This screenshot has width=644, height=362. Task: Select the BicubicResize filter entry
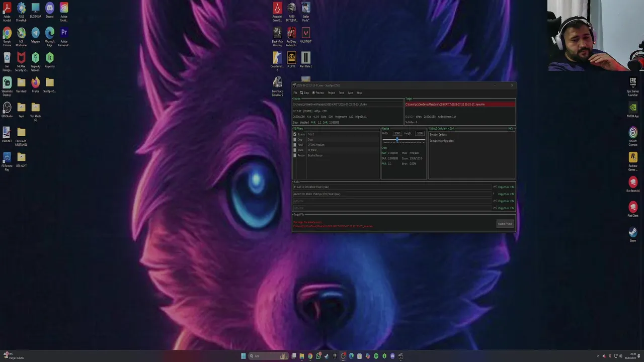315,155
